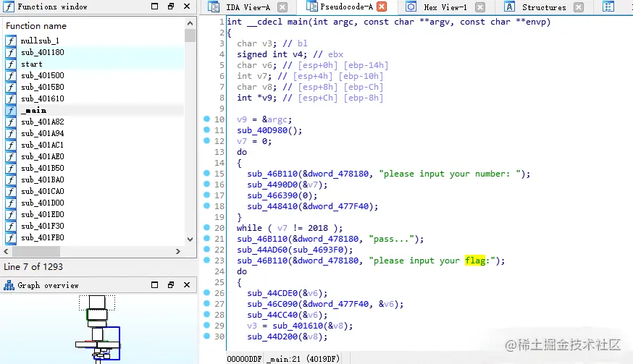Click function icon beside sub_401A94
633x364 pixels.
(11, 134)
